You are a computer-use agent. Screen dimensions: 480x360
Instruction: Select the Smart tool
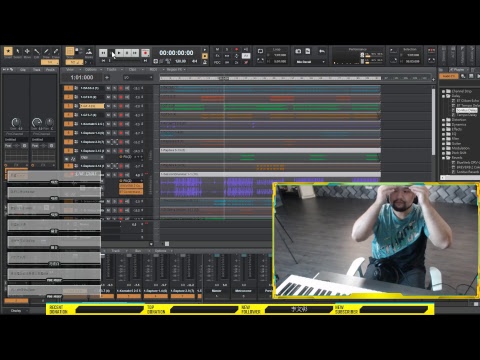pos(8,51)
